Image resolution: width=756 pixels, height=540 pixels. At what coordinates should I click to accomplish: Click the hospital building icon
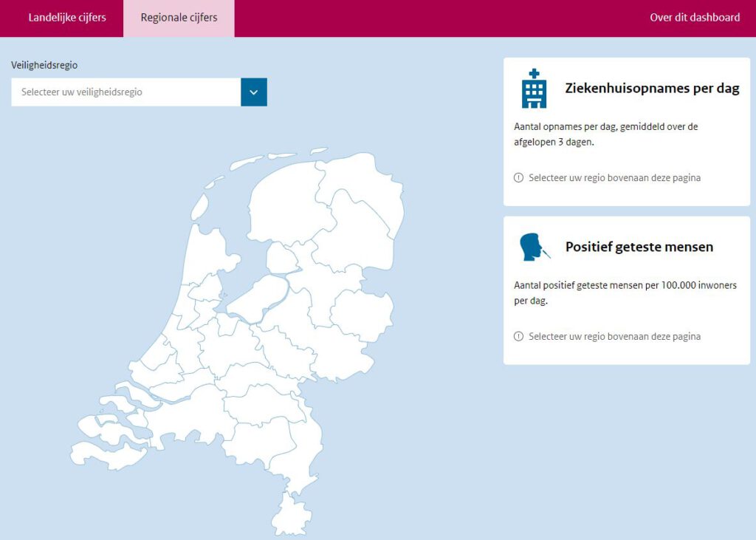[534, 89]
